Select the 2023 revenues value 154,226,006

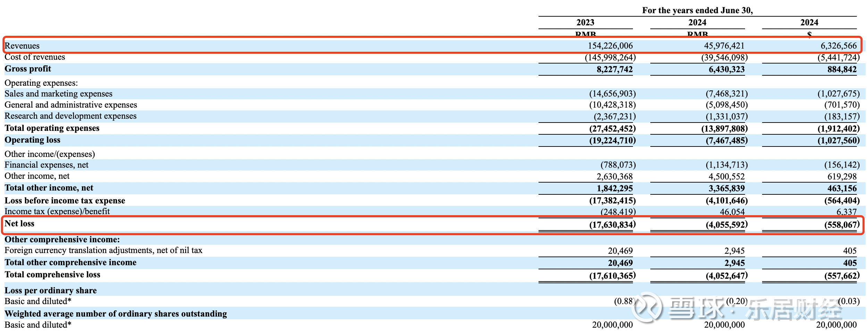click(610, 46)
